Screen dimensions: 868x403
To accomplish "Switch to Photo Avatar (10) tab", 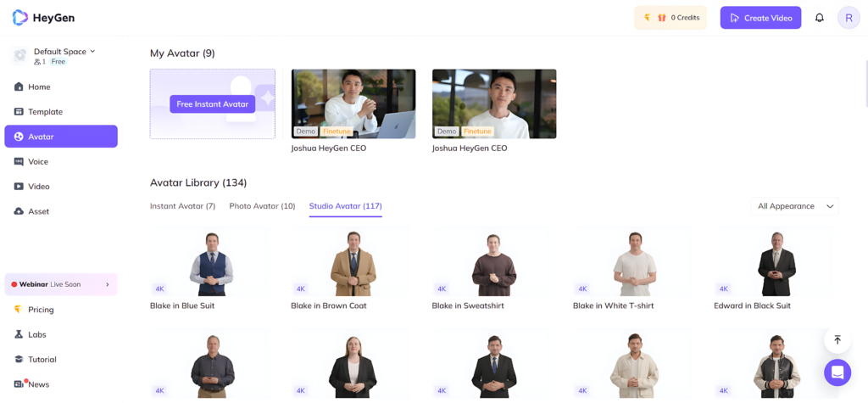I will (x=263, y=206).
